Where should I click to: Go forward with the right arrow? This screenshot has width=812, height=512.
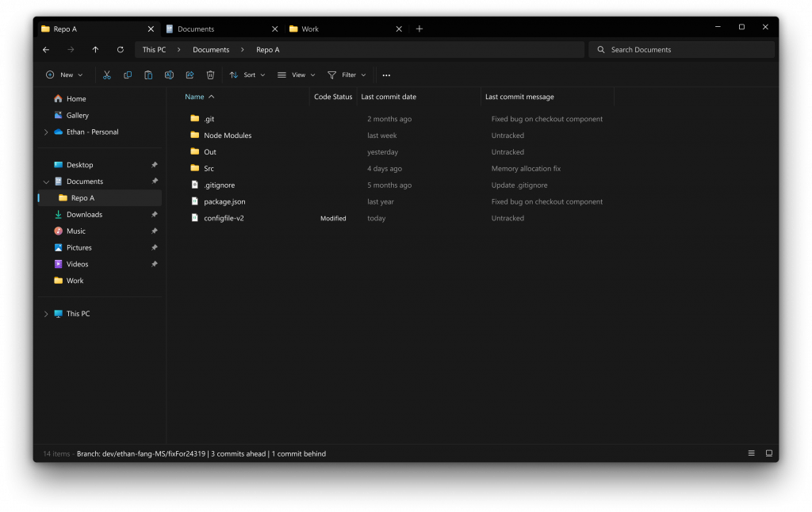click(71, 50)
